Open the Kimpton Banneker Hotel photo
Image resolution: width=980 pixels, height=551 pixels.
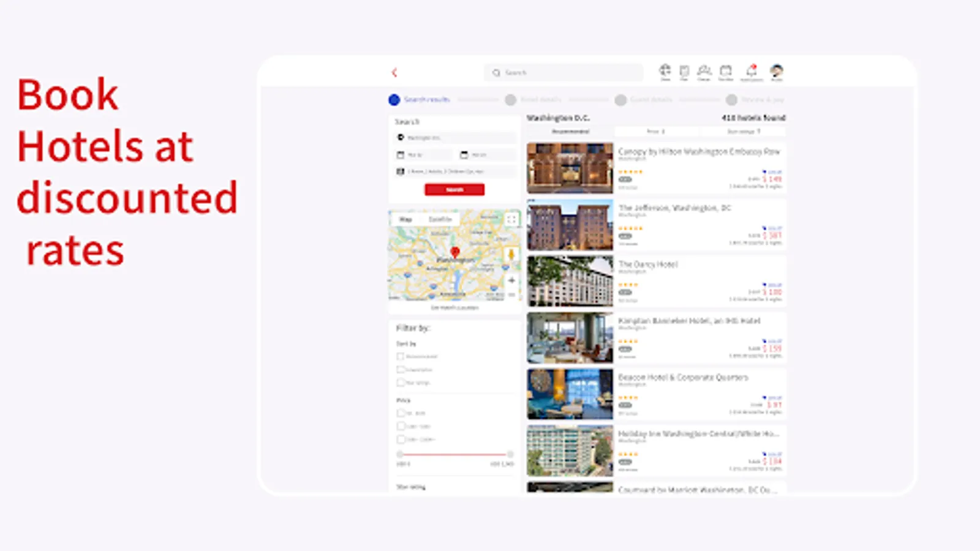(x=570, y=338)
